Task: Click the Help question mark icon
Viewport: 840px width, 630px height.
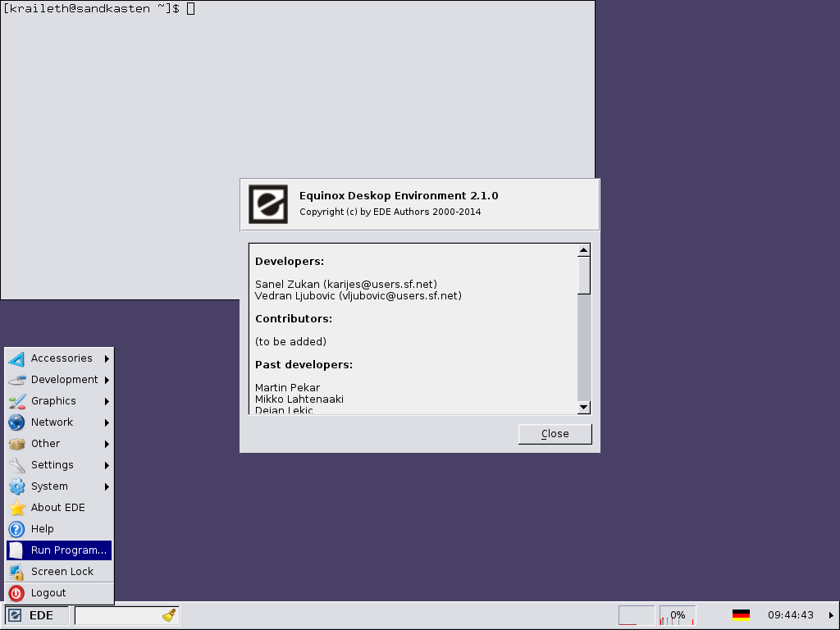Action: point(16,529)
